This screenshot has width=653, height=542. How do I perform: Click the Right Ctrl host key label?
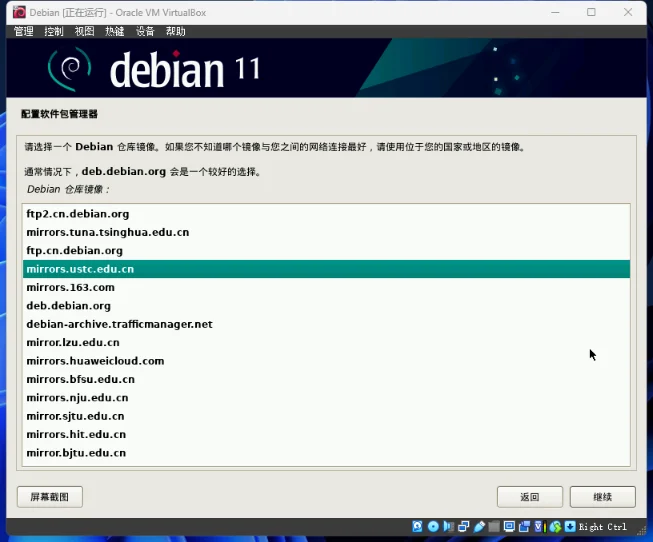[603, 527]
